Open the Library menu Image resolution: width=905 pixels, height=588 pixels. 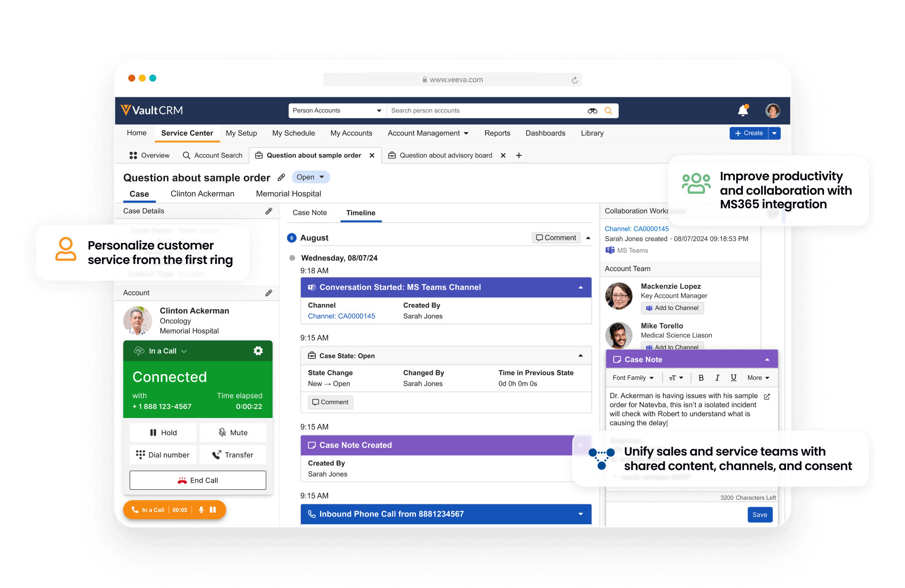pos(592,133)
